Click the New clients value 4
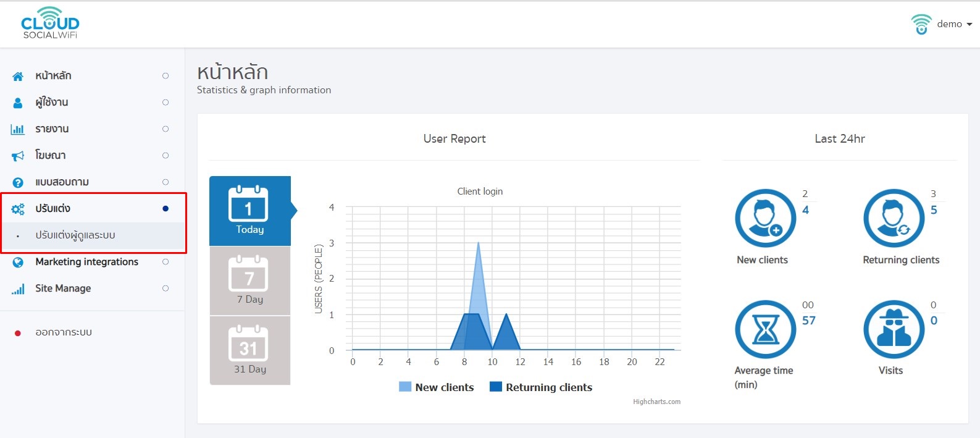The image size is (980, 438). [805, 210]
